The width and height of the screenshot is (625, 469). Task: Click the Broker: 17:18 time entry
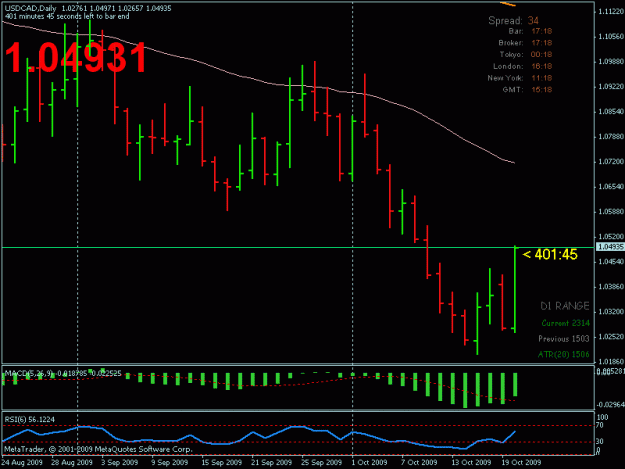pyautogui.click(x=525, y=43)
